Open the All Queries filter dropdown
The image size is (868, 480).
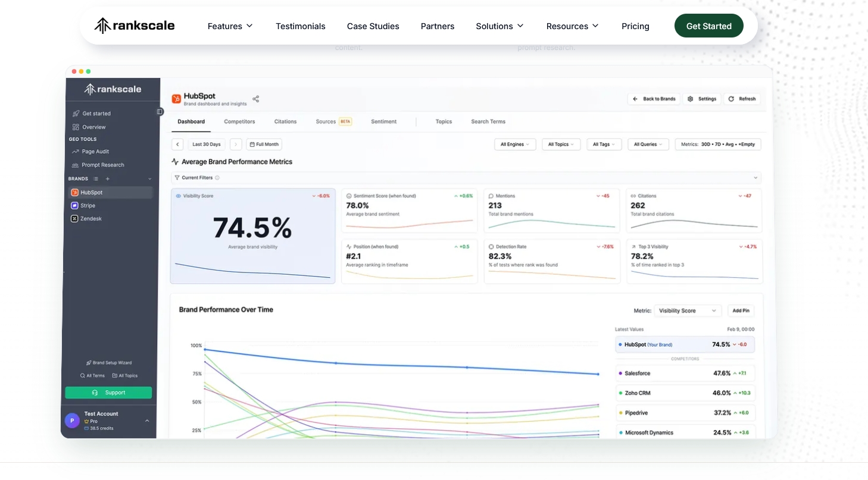(x=648, y=145)
